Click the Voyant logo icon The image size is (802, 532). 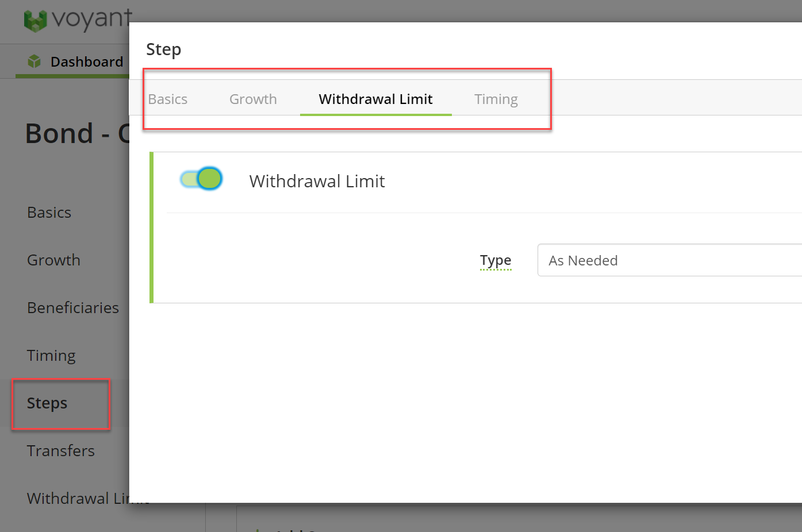[x=35, y=21]
